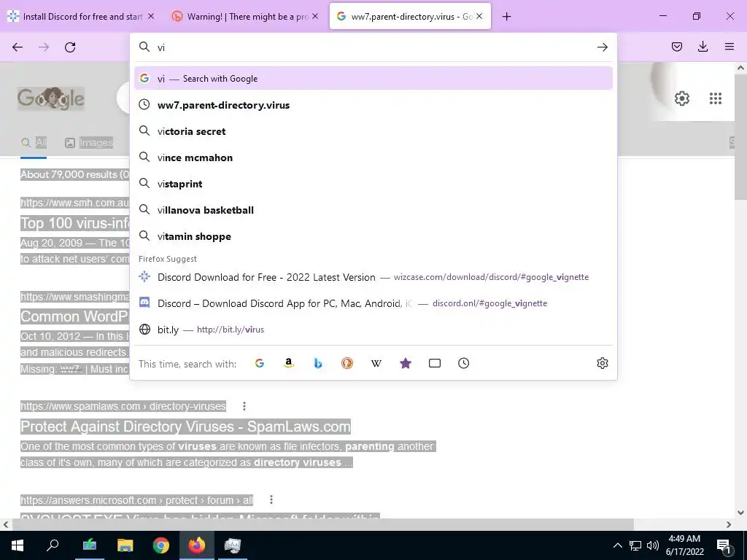The image size is (747, 560).
Task: Launch Google Chrome from the taskbar
Action: 161,545
